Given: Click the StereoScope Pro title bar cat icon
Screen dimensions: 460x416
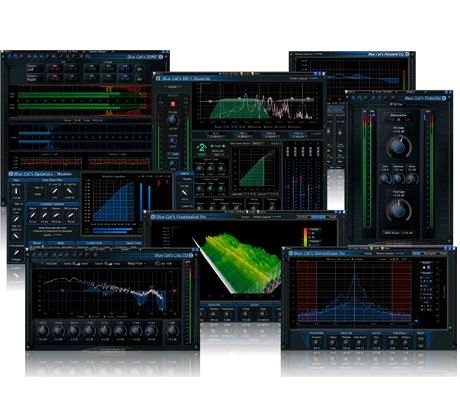Looking at the screenshot, I should point(291,254).
